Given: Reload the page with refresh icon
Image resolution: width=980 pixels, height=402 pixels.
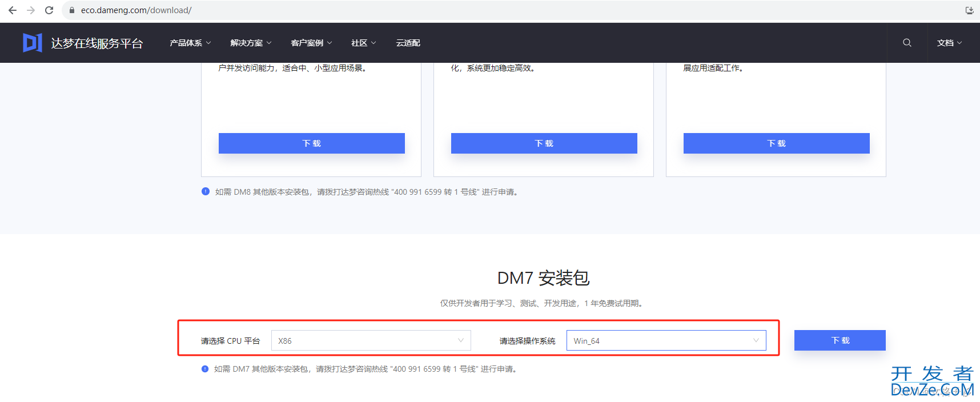Looking at the screenshot, I should coord(49,10).
